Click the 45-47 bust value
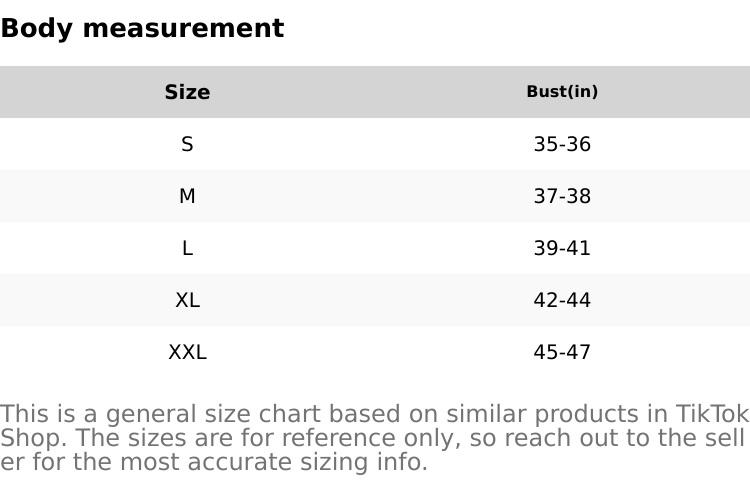The width and height of the screenshot is (750, 498). coord(562,352)
